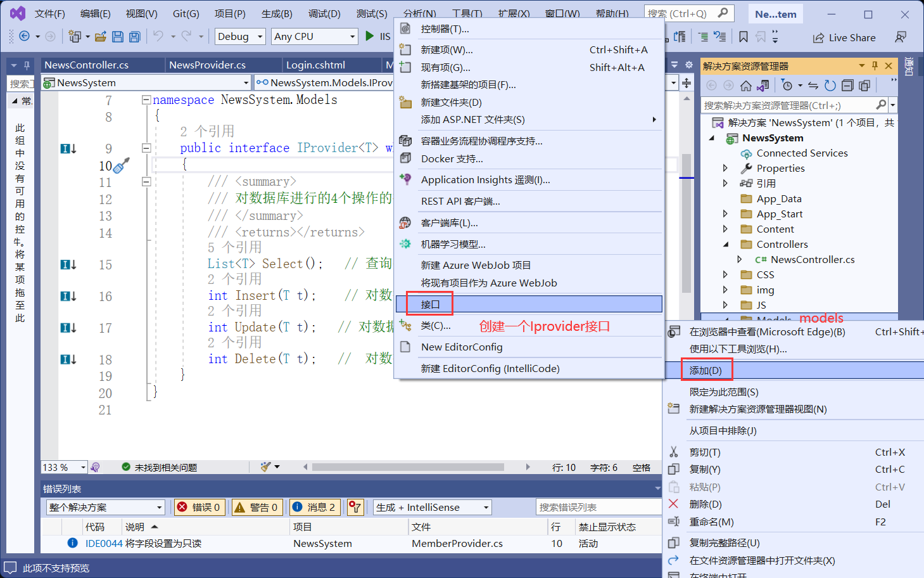Open the Debug 调试(D) menu

coord(324,13)
